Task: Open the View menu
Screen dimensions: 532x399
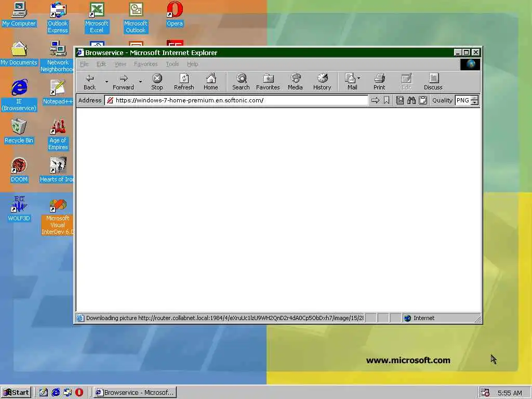Action: tap(120, 64)
